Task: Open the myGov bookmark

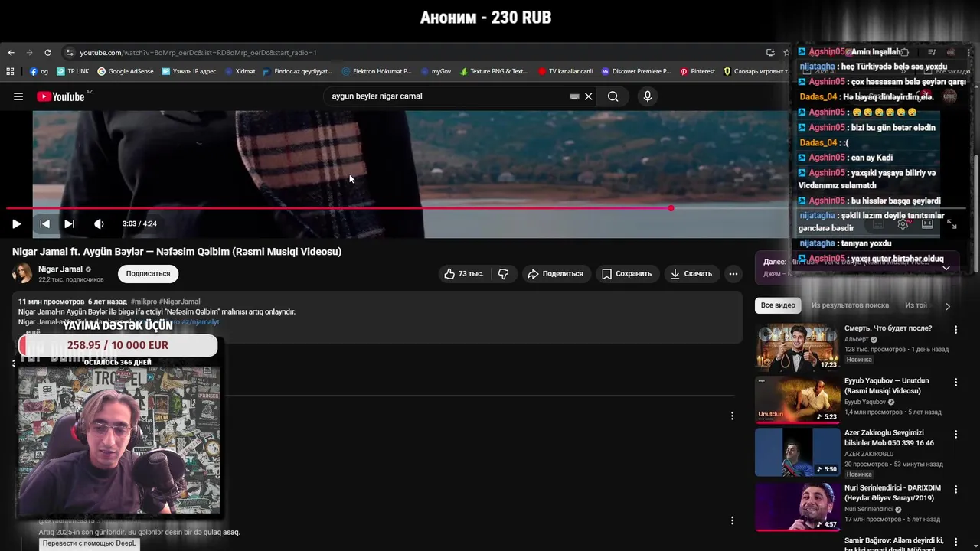Action: click(x=436, y=71)
